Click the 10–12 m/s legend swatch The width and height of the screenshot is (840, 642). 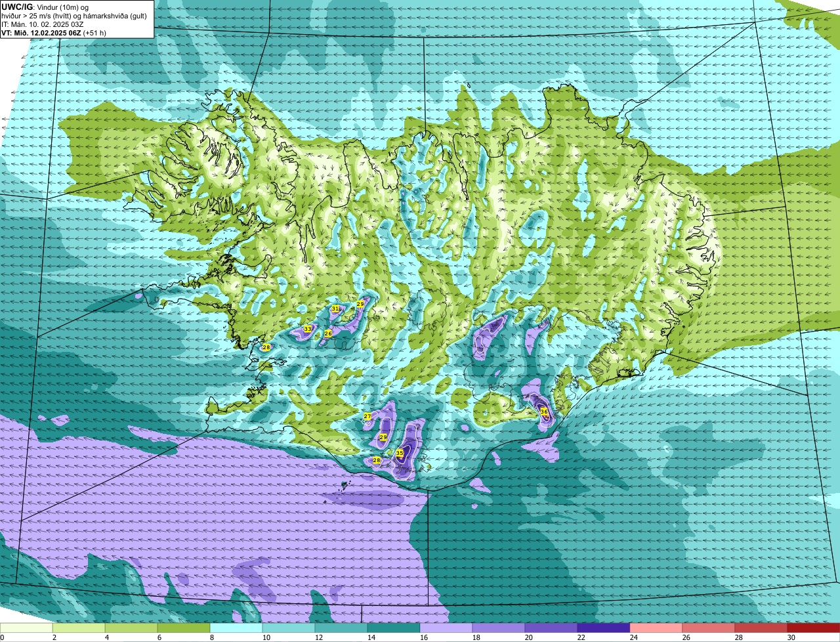point(289,628)
